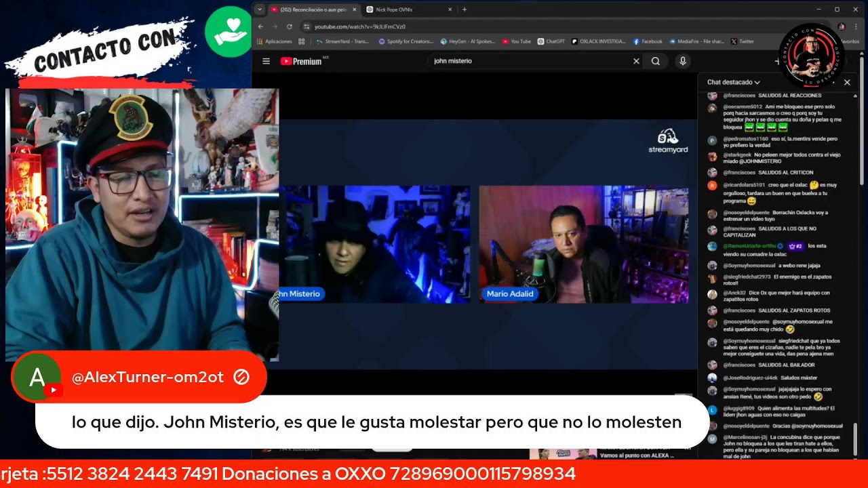Focus the Chrome address bar URL
This screenshot has height=488, width=868.
(x=360, y=26)
